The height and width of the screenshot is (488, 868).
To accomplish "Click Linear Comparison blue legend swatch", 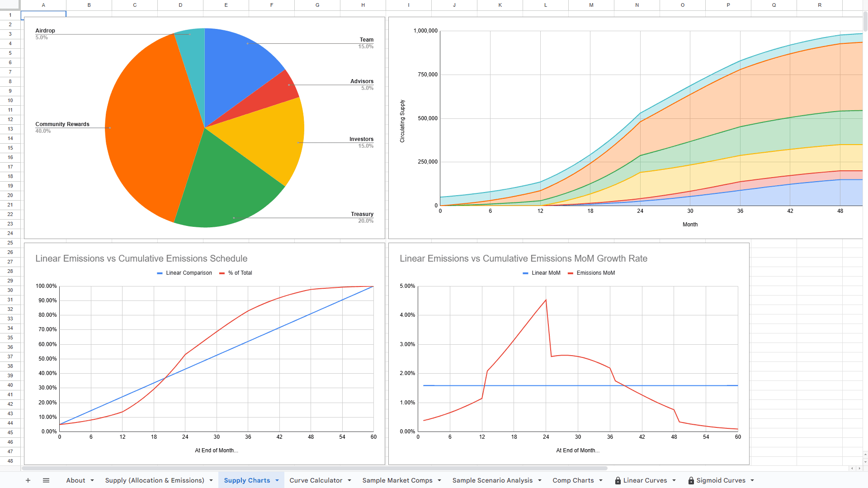I will (160, 273).
